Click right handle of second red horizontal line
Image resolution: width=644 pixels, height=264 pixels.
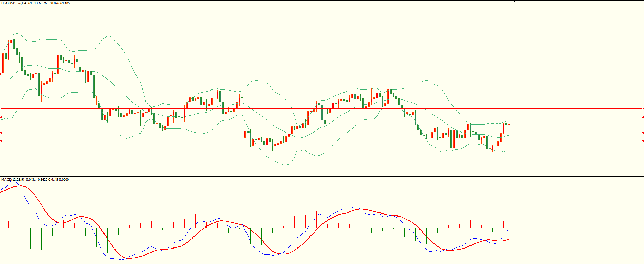643,117
